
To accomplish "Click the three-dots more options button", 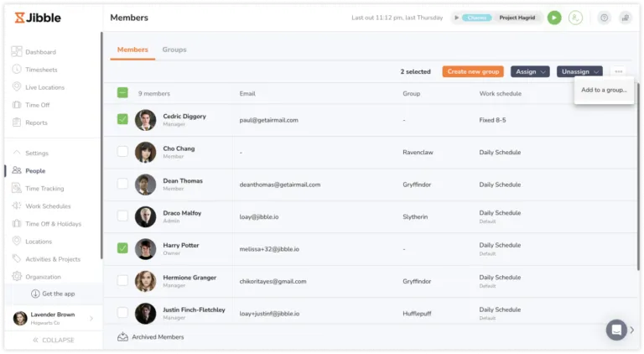I will 618,72.
